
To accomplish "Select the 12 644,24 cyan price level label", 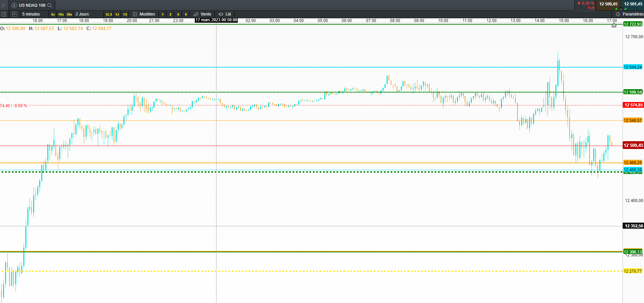I will tap(633, 67).
